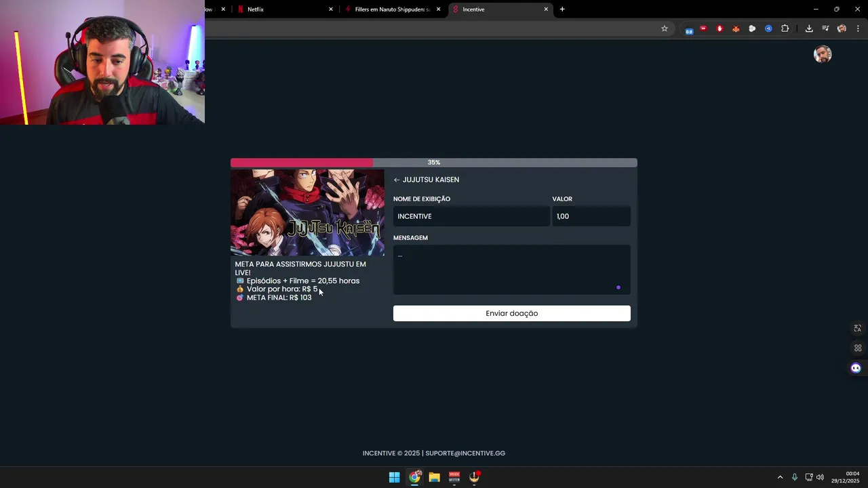Viewport: 868px width, 488px height.
Task: Open Chrome downloads icon
Action: tap(809, 28)
